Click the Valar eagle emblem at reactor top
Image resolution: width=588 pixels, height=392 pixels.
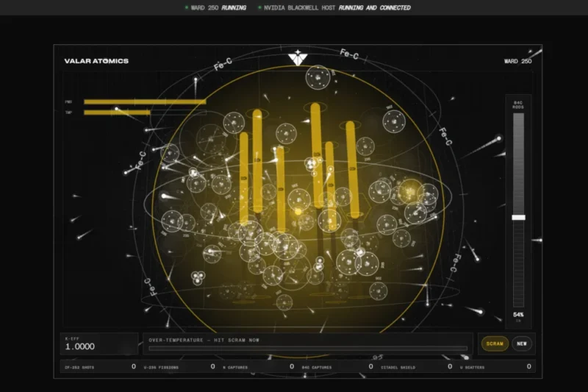tap(298, 58)
